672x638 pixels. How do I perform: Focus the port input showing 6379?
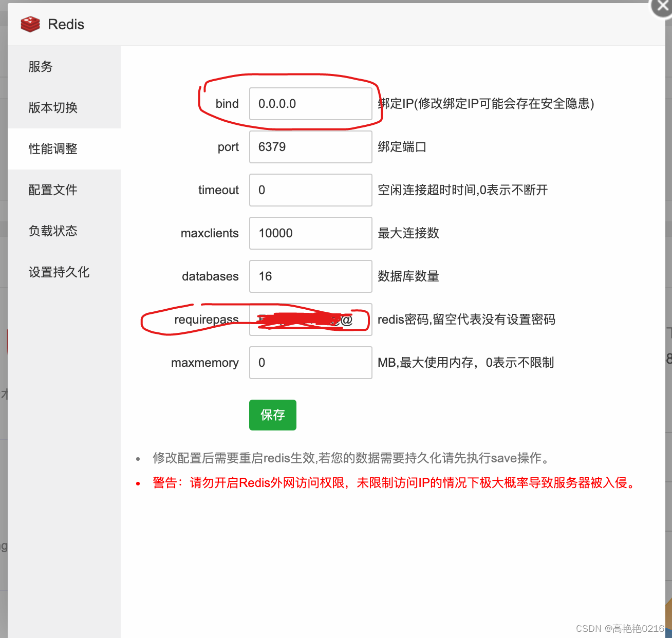(x=311, y=147)
